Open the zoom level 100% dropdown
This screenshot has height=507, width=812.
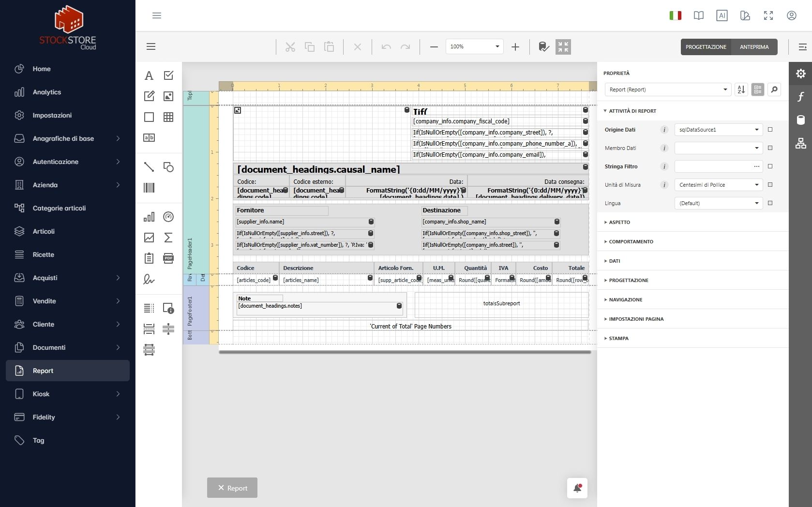(474, 46)
